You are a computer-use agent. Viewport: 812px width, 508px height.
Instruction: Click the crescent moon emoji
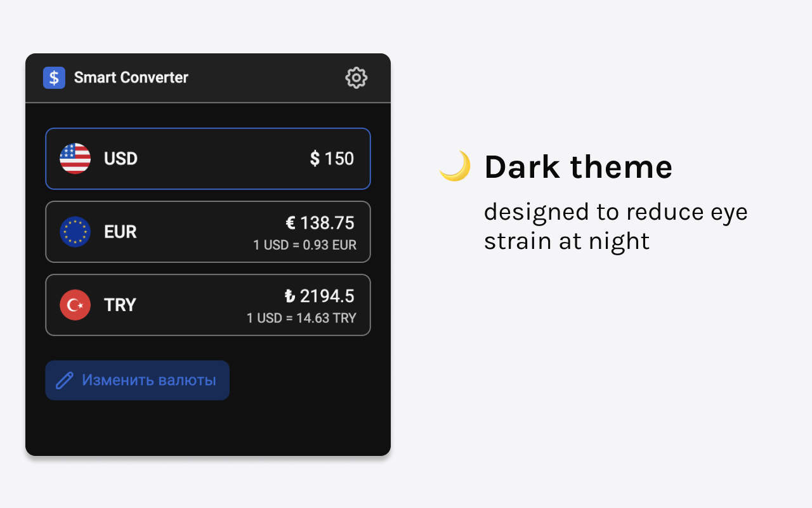[x=455, y=166]
